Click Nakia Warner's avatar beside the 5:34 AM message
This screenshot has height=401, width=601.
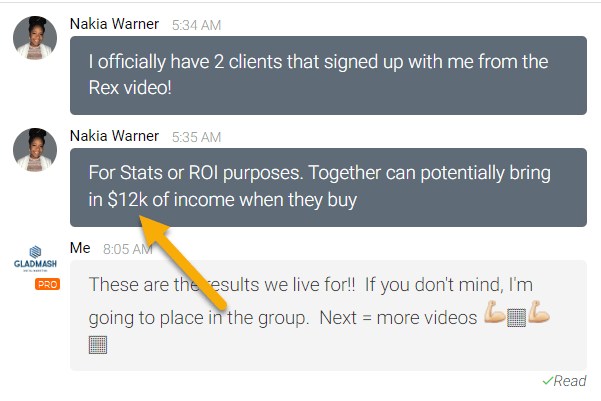(35, 38)
